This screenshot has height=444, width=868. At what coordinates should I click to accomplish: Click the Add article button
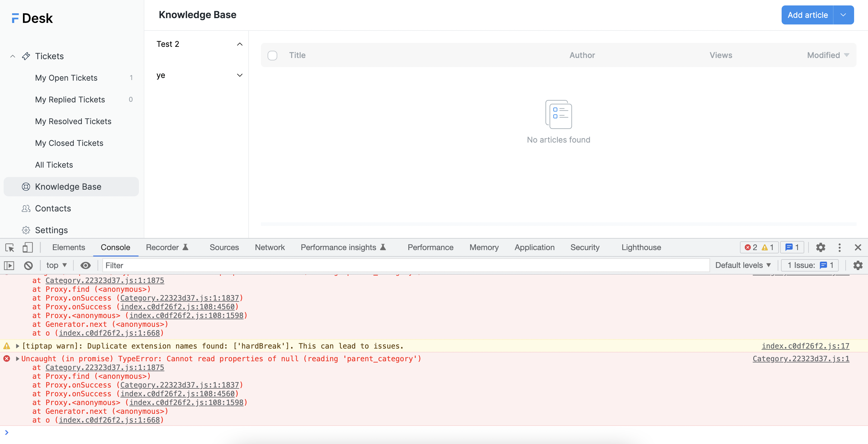[807, 15]
